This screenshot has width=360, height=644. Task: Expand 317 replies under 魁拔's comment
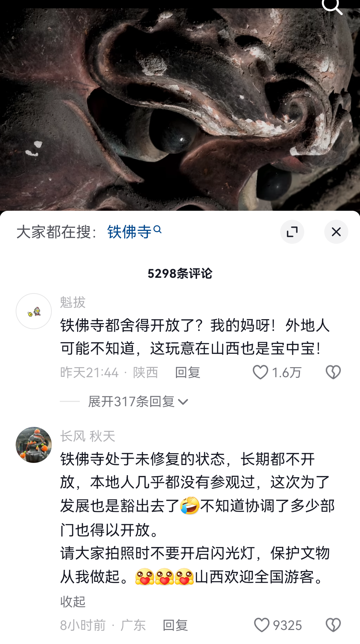click(x=131, y=402)
